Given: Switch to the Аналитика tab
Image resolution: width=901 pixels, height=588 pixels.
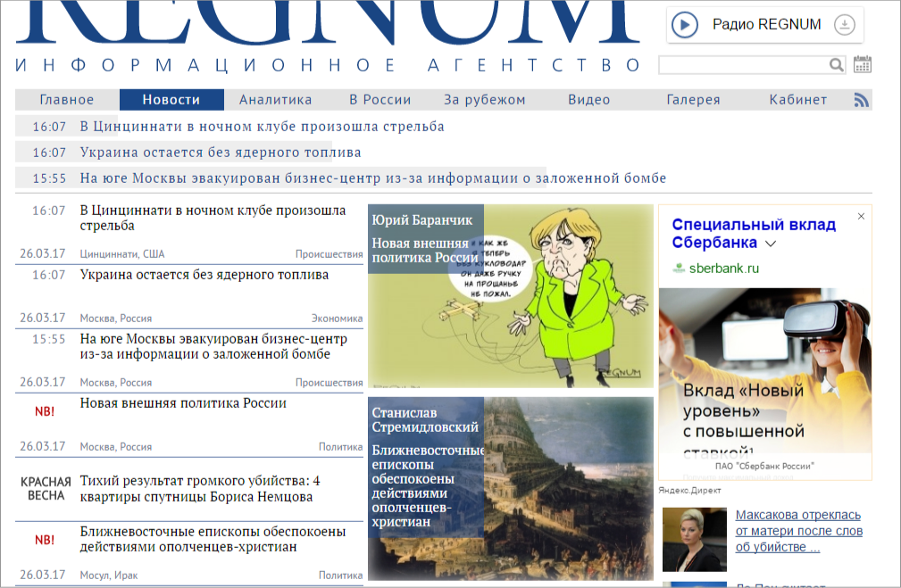Looking at the screenshot, I should 275,100.
